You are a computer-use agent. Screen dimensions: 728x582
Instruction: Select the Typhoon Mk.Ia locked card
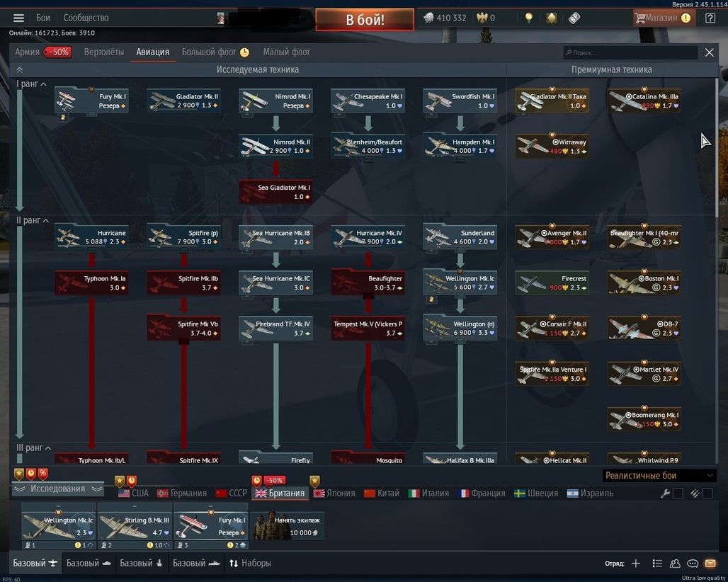point(91,283)
